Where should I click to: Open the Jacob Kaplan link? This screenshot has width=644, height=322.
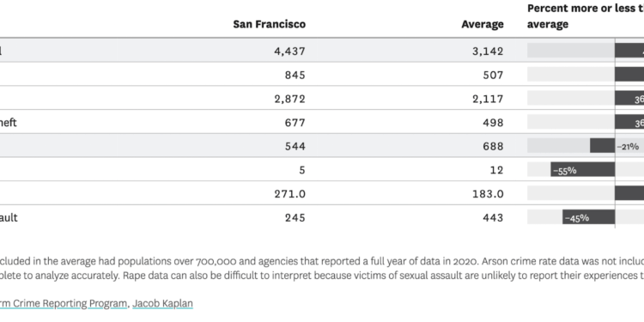pyautogui.click(x=162, y=303)
